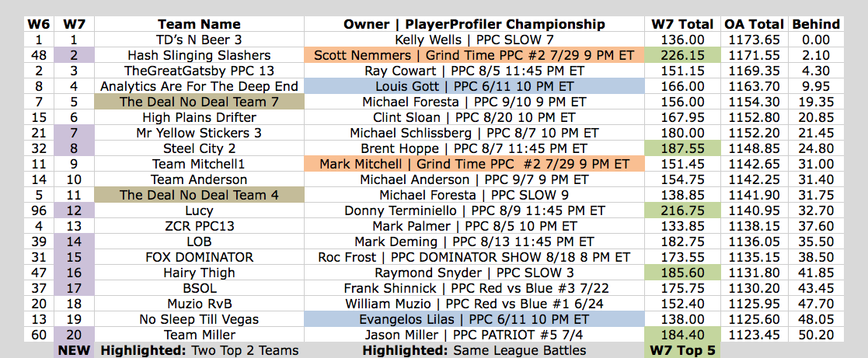Select the 50.20 Behind cell
The height and width of the screenshot is (358, 868).
click(816, 335)
